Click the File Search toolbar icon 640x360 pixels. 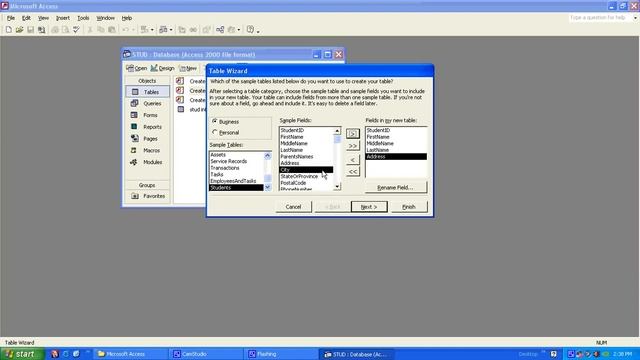[41, 29]
